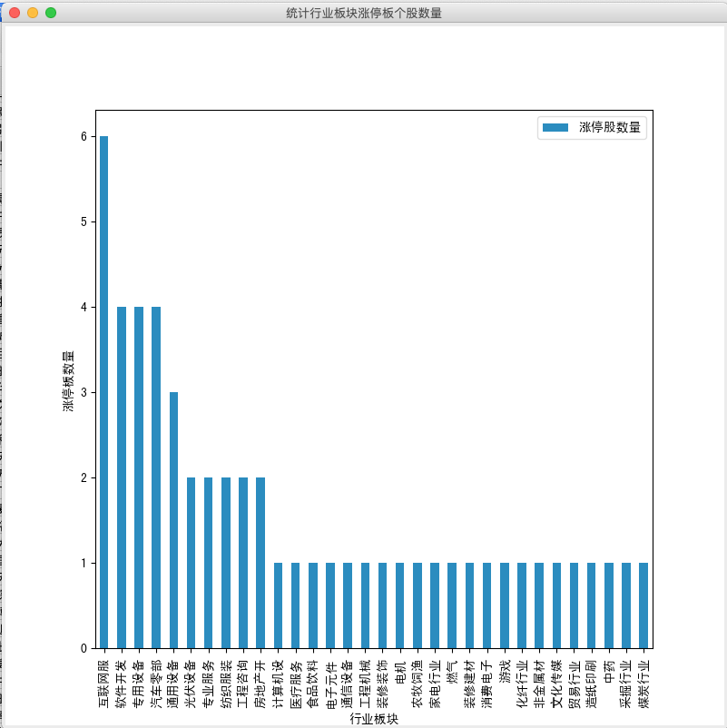Click the y-axis tick label 1
The width and height of the screenshot is (727, 728).
tap(84, 563)
